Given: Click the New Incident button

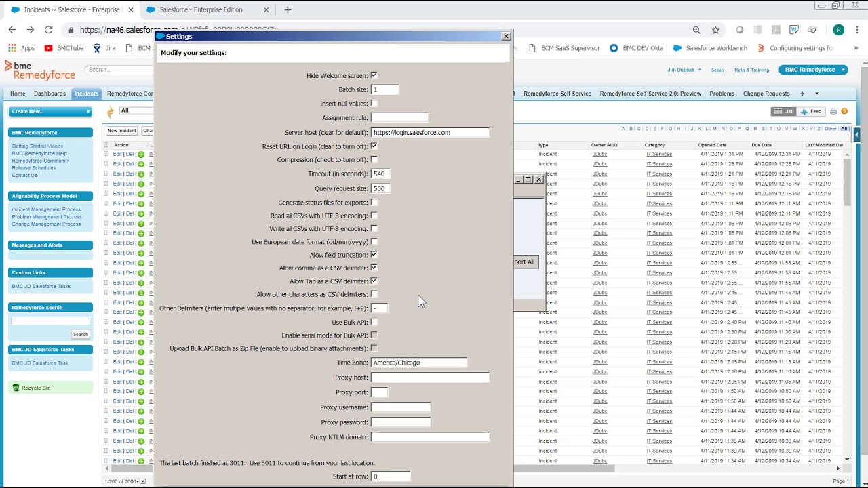Looking at the screenshot, I should pyautogui.click(x=122, y=131).
